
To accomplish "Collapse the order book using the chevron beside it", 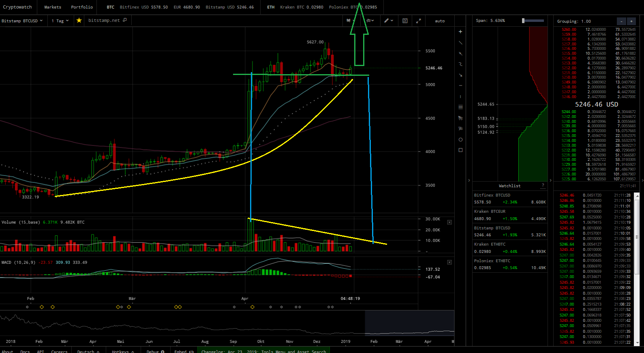I will tap(551, 180).
